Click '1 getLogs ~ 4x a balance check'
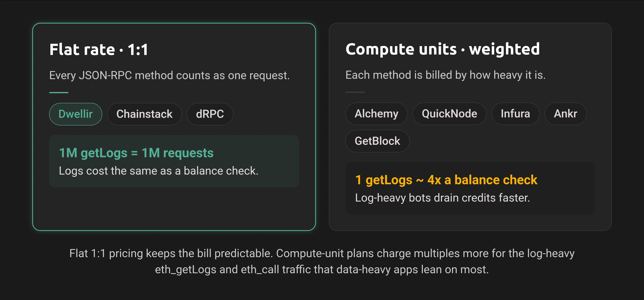This screenshot has height=300, width=644. [x=446, y=180]
